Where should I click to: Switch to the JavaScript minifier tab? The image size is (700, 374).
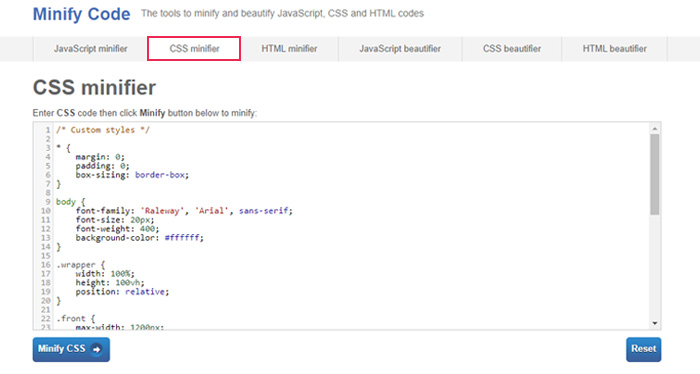tap(91, 49)
